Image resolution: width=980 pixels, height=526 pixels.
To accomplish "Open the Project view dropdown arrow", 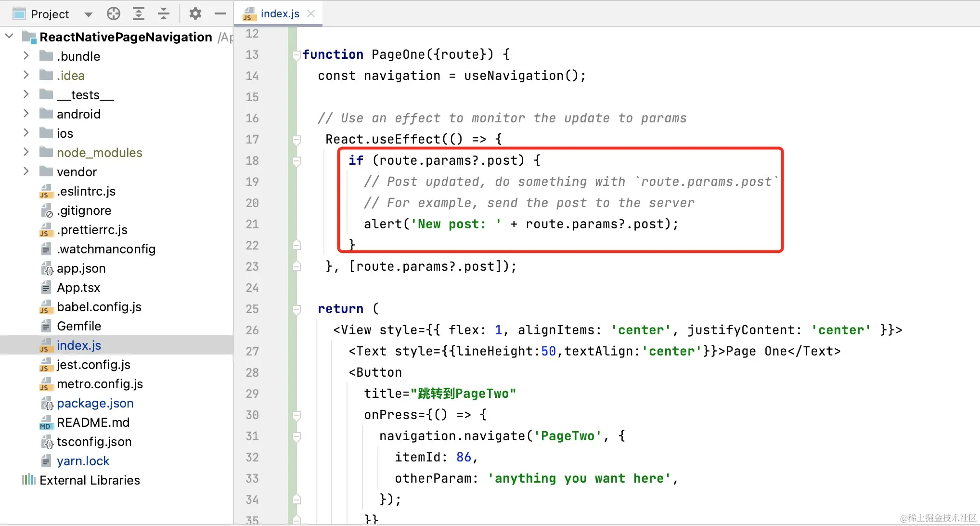I will click(88, 14).
